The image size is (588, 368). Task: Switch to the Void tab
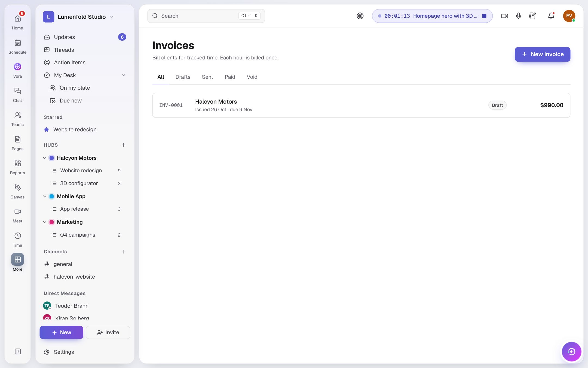pos(252,77)
